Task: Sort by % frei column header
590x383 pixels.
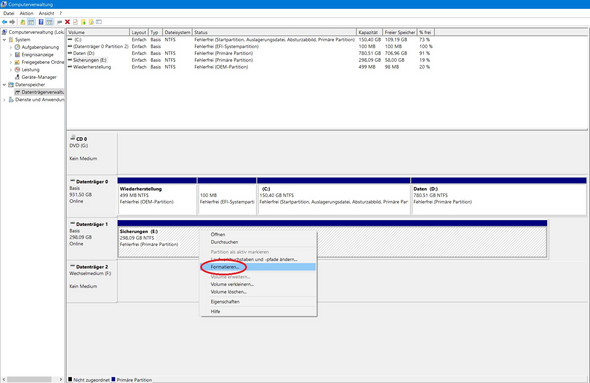Action: click(x=426, y=32)
